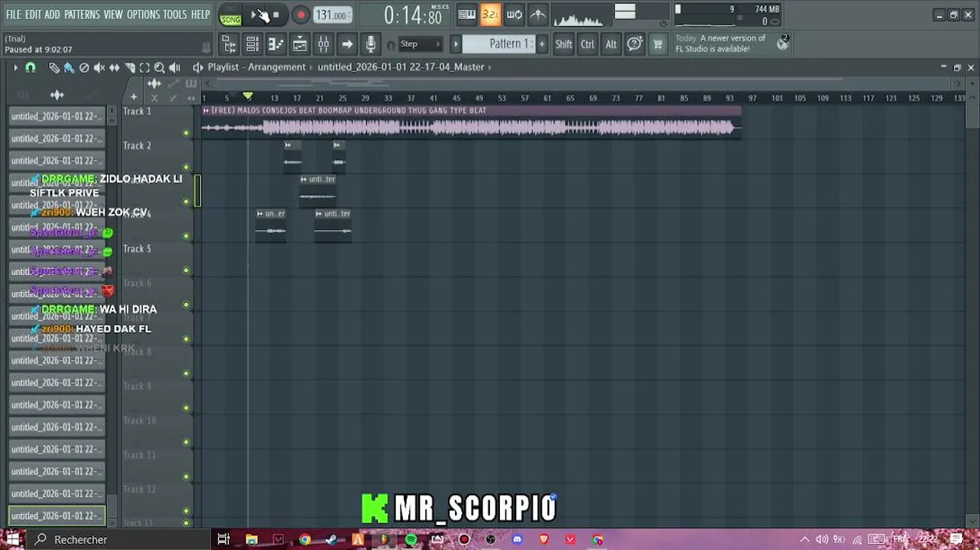Click the typing keyboard to piano icon
The width and height of the screenshot is (980, 550).
pos(467,15)
